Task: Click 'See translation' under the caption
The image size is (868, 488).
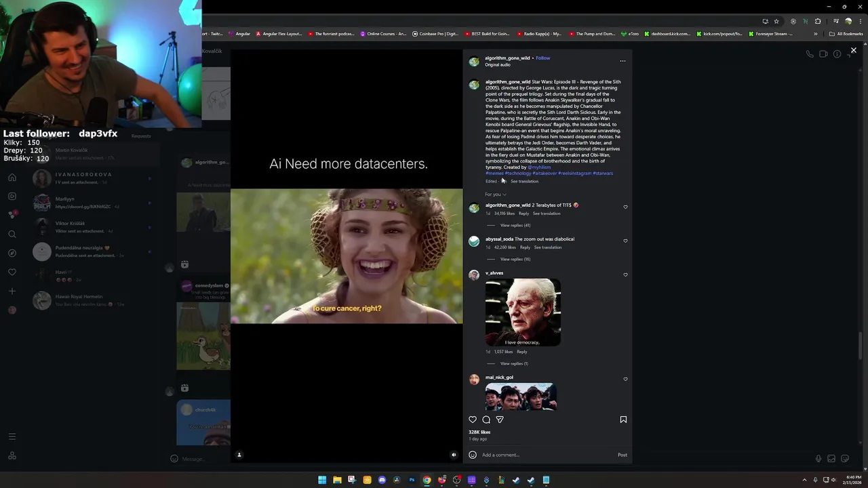Action: 524,182
